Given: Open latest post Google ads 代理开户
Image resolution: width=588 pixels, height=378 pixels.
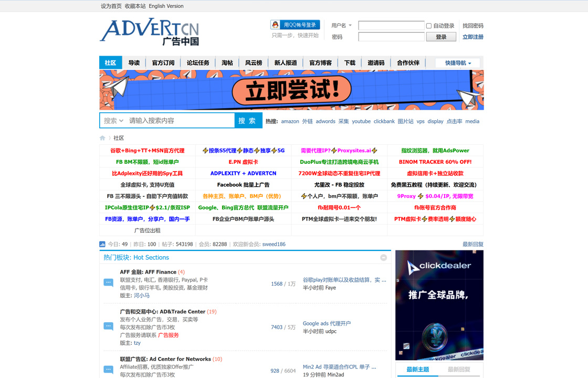Looking at the screenshot, I should click(x=327, y=323).
